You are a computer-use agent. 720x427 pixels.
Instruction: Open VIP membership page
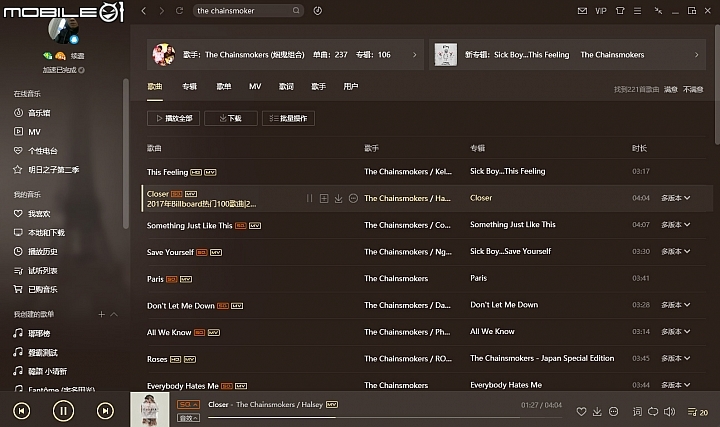pyautogui.click(x=601, y=11)
